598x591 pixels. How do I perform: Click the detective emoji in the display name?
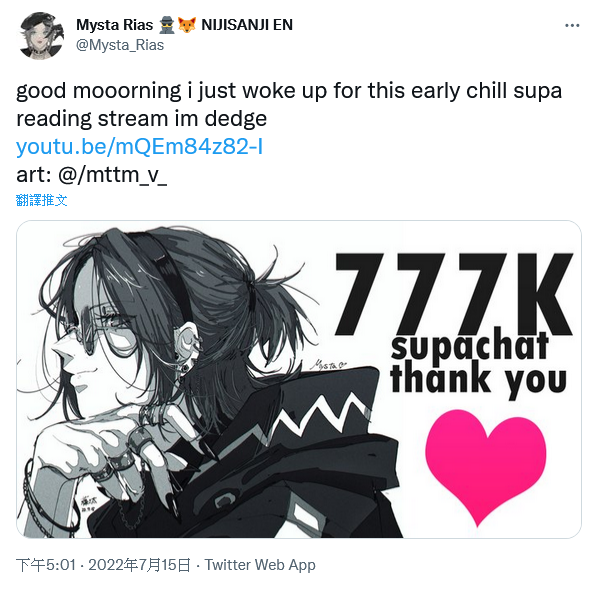coord(167,25)
